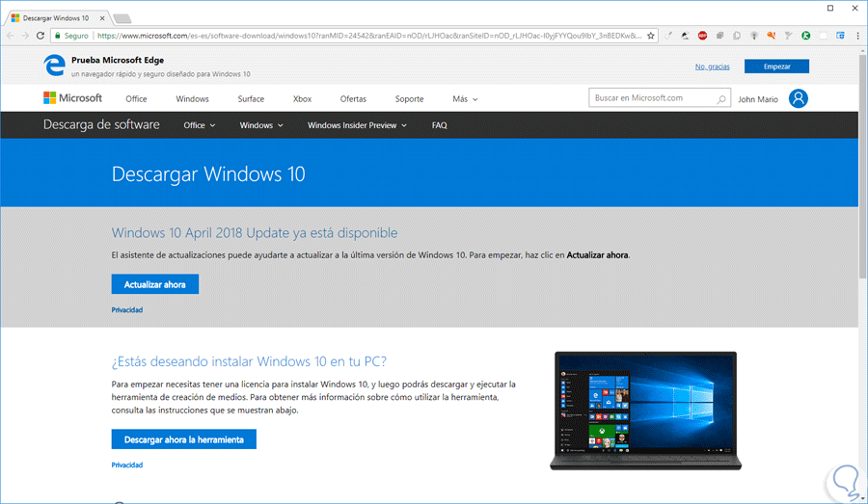
Task: Bookmark this page with the star icon
Action: 651,36
